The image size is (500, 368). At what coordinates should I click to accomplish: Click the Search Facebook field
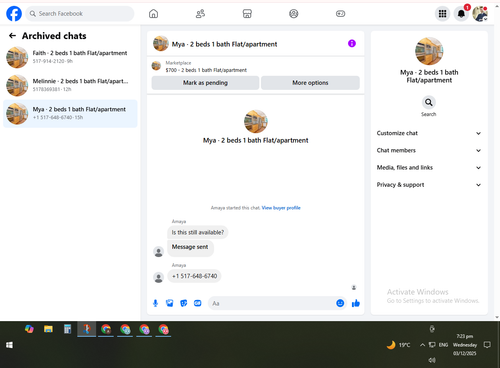pyautogui.click(x=80, y=14)
